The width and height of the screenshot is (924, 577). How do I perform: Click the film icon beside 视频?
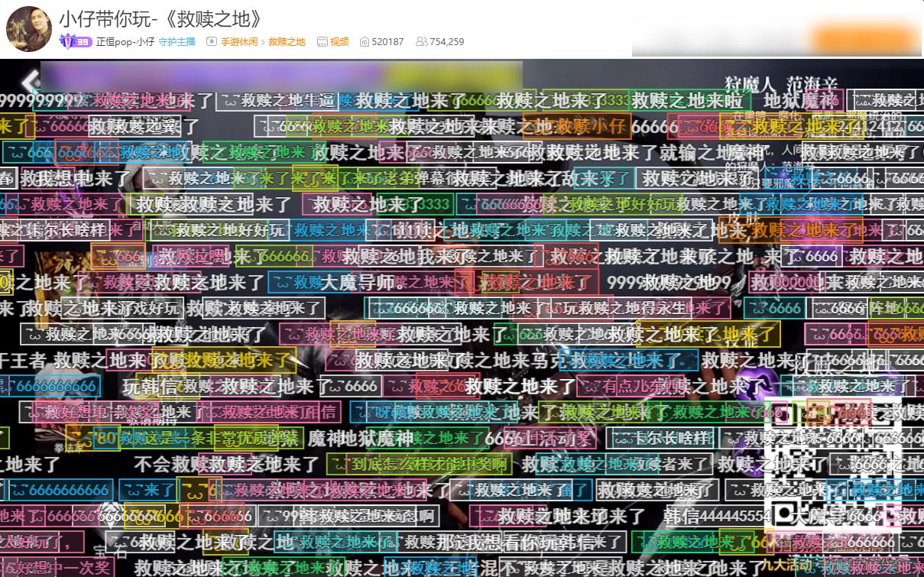[323, 42]
